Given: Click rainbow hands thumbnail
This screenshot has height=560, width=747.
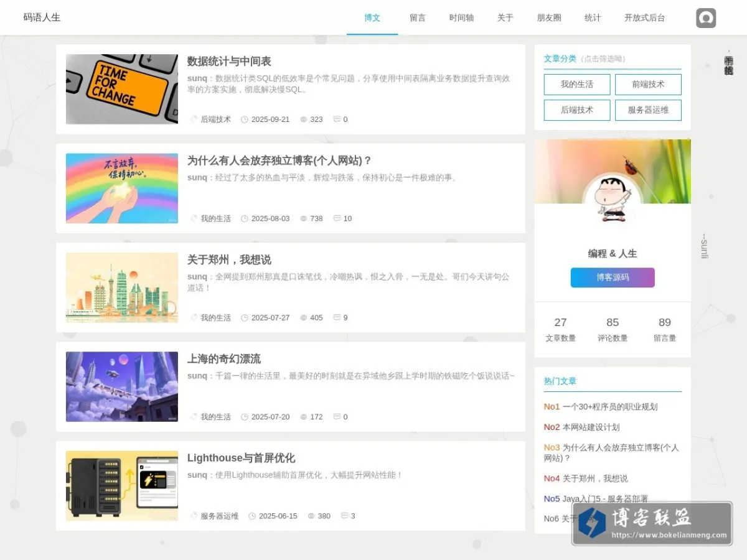Looking at the screenshot, I should pos(122,188).
